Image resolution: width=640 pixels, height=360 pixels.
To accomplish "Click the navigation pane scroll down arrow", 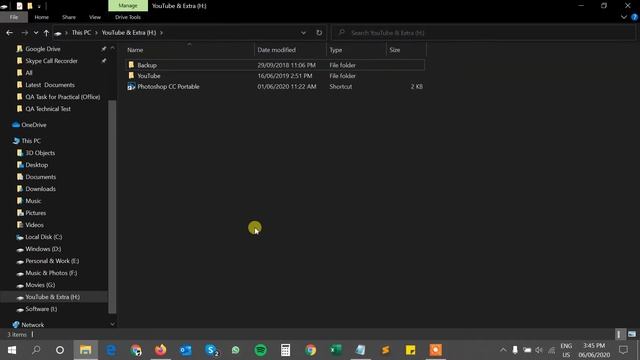I will click(112, 324).
